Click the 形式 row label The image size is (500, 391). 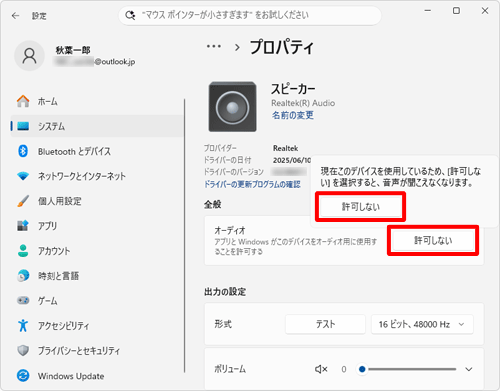pyautogui.click(x=223, y=324)
